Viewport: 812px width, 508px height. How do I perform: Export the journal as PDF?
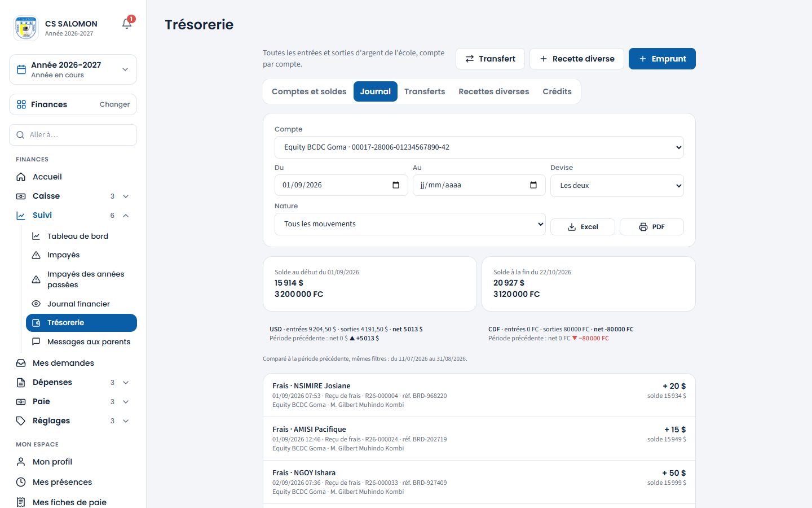tap(652, 227)
